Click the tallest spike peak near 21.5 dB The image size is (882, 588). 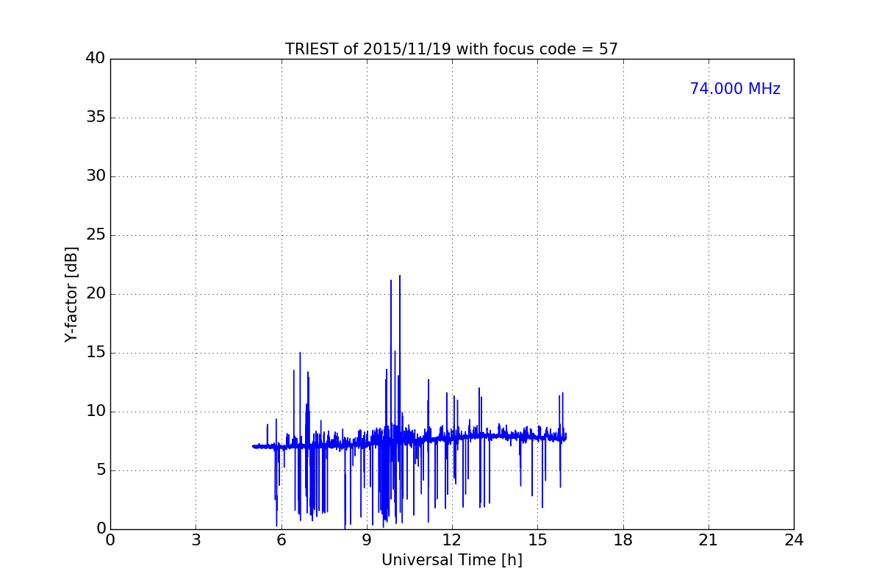click(400, 276)
